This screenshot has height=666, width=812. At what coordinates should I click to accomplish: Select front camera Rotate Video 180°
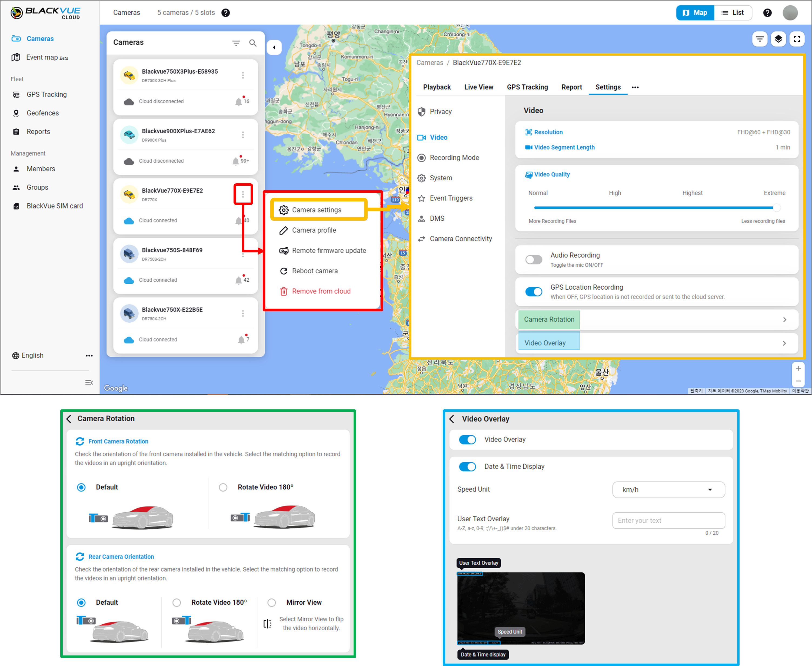223,487
